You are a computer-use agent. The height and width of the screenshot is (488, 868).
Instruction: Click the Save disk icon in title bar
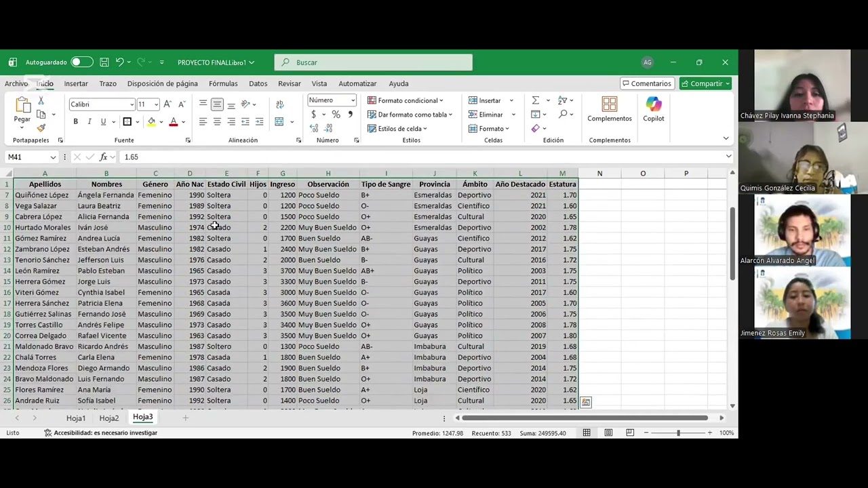click(104, 62)
